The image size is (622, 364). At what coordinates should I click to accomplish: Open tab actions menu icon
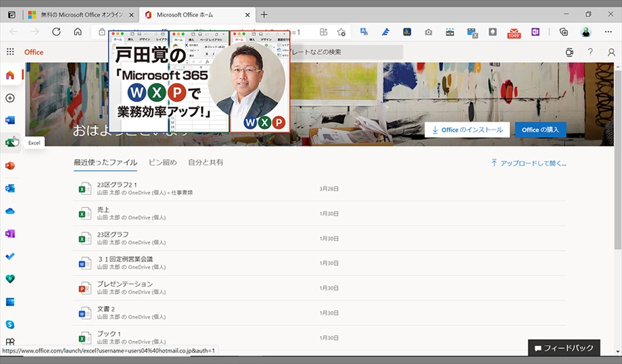12,15
